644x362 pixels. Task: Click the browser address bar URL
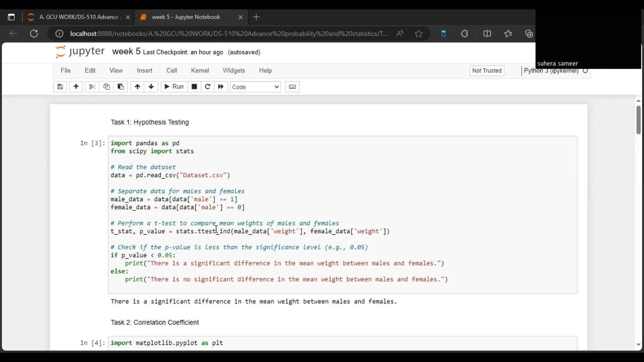228,34
